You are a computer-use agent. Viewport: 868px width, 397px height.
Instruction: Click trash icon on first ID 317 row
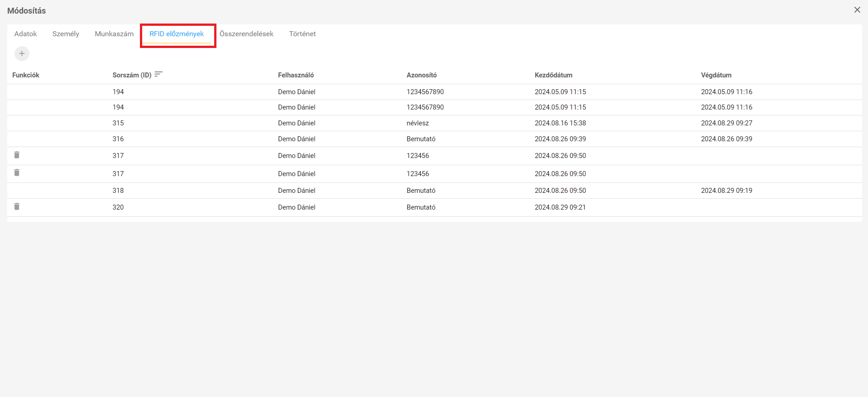click(x=17, y=155)
